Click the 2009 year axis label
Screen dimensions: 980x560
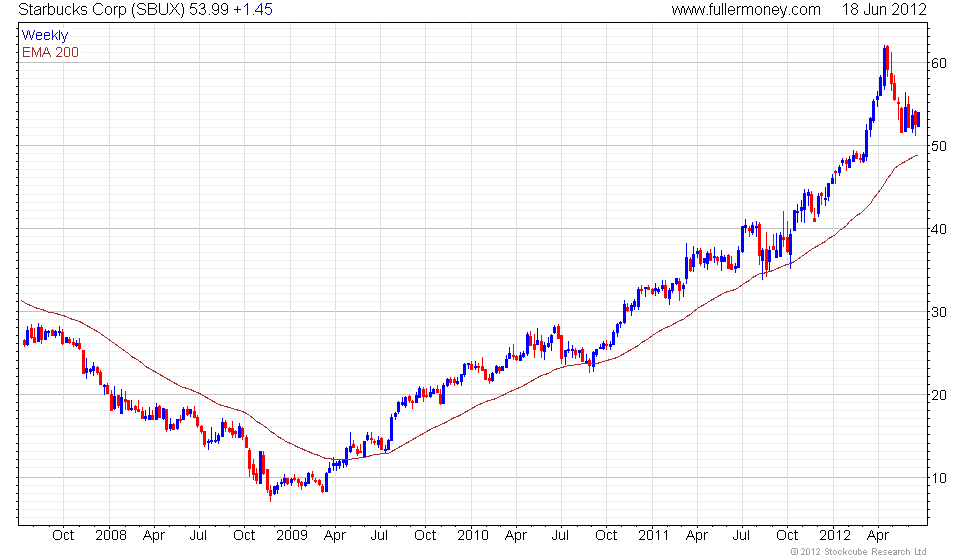pyautogui.click(x=292, y=536)
